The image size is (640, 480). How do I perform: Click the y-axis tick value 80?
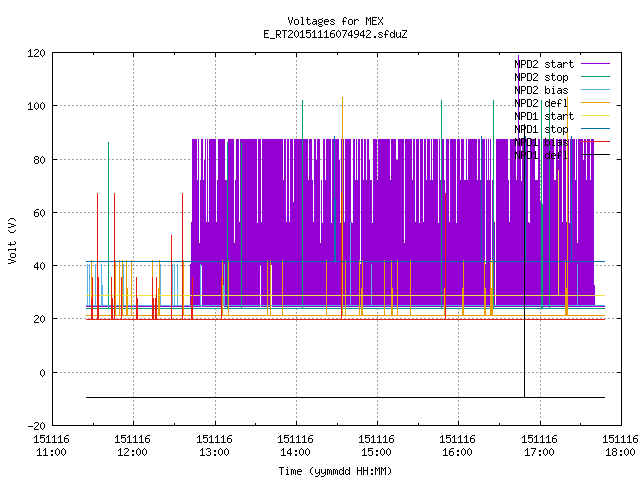39,160
